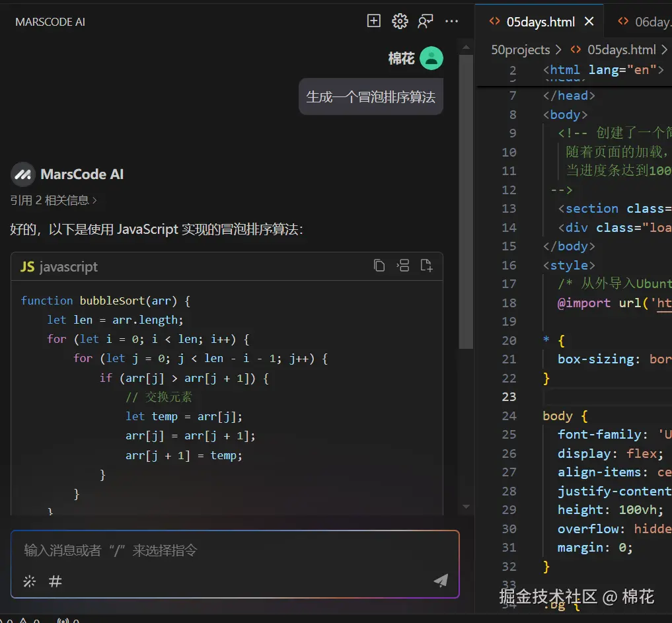The width and height of the screenshot is (672, 623).
Task: Switch to the 05days.html tab
Action: pos(541,21)
